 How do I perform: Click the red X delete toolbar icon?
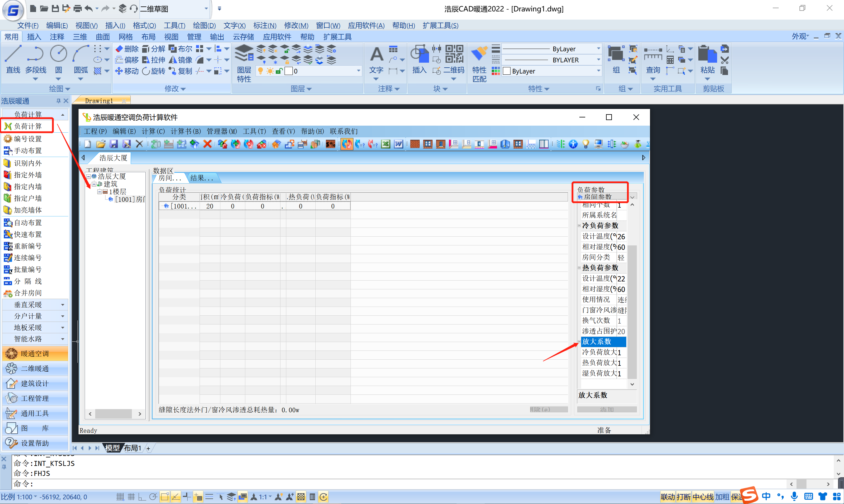click(x=207, y=144)
